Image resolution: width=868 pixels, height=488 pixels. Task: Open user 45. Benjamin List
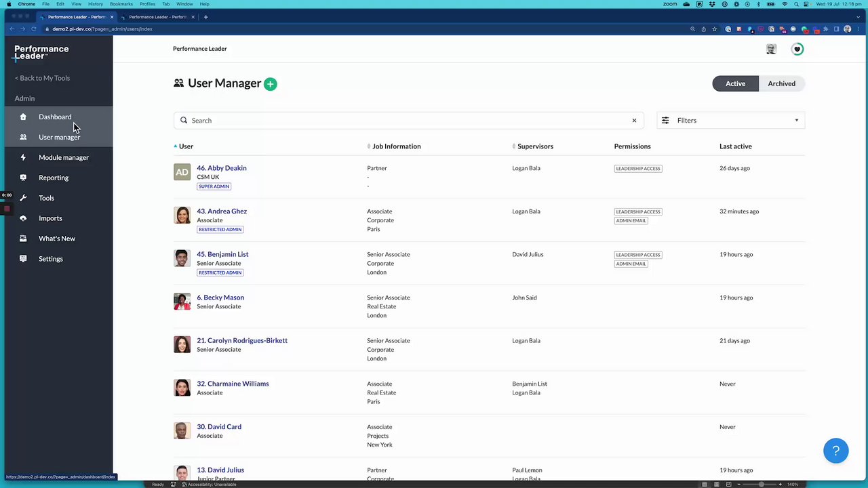pos(222,254)
